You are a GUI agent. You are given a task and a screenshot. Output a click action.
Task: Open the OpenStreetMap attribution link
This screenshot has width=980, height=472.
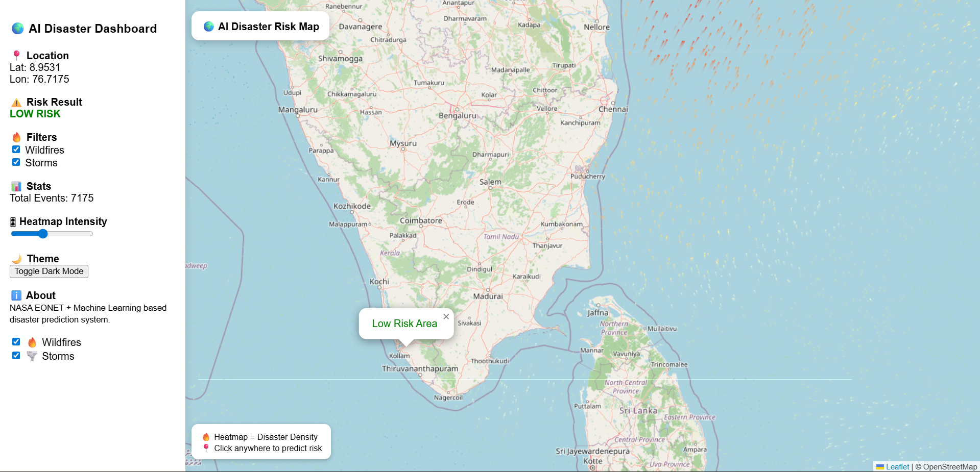(948, 466)
